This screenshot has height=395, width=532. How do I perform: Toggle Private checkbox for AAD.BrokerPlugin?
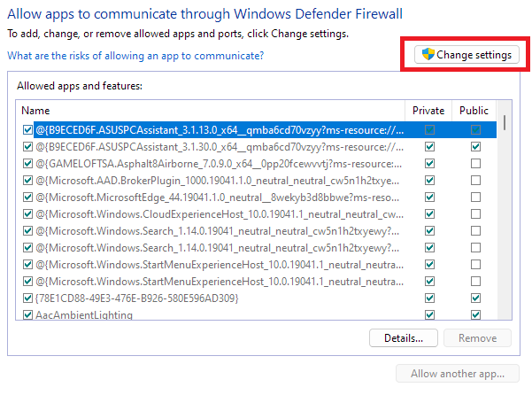429,180
